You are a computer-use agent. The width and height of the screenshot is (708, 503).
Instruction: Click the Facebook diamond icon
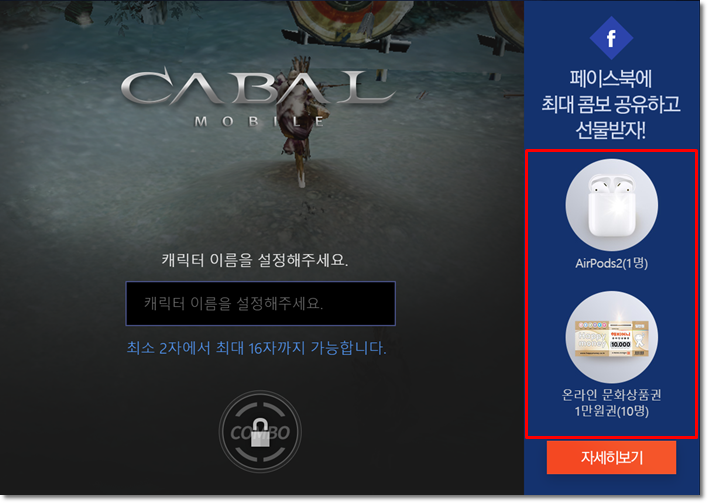pos(611,38)
